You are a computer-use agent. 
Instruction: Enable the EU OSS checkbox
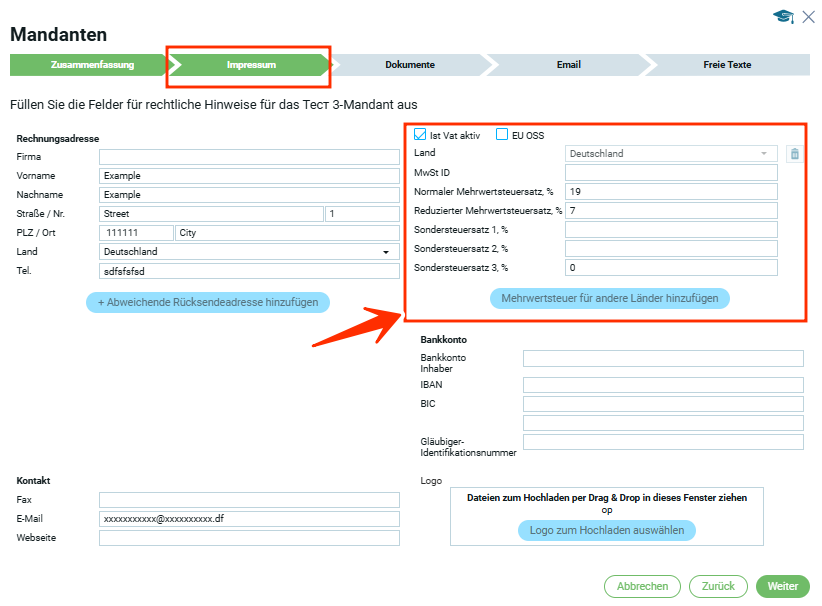(x=503, y=135)
